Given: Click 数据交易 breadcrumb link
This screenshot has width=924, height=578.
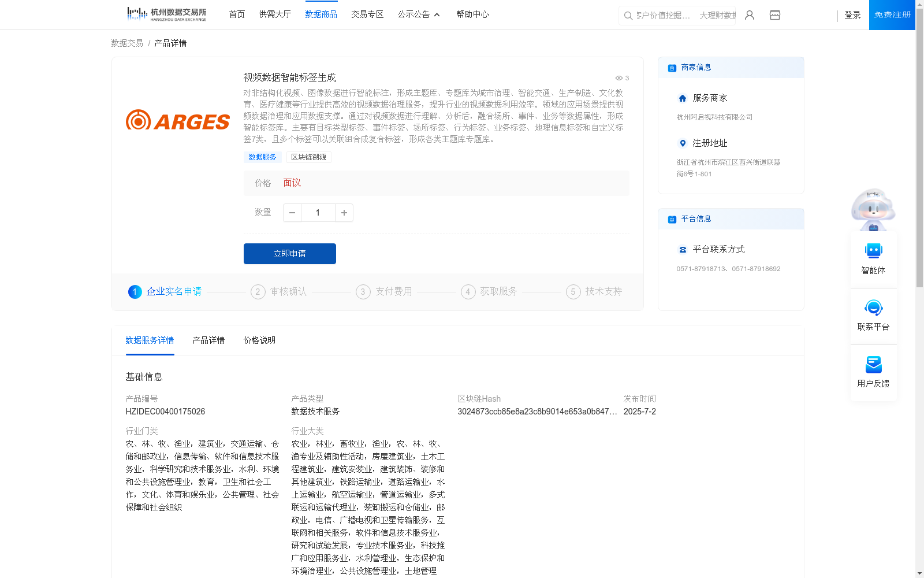Looking at the screenshot, I should click(x=127, y=43).
